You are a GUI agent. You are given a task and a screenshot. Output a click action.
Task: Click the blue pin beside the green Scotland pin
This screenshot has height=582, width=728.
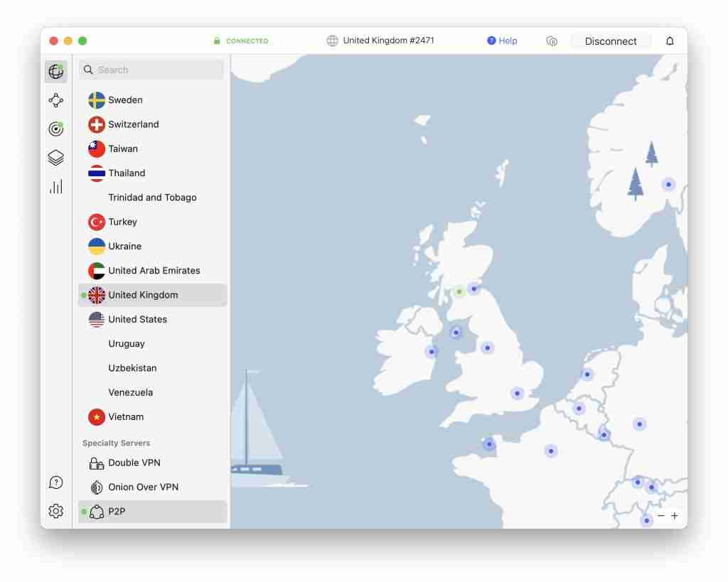coord(473,289)
